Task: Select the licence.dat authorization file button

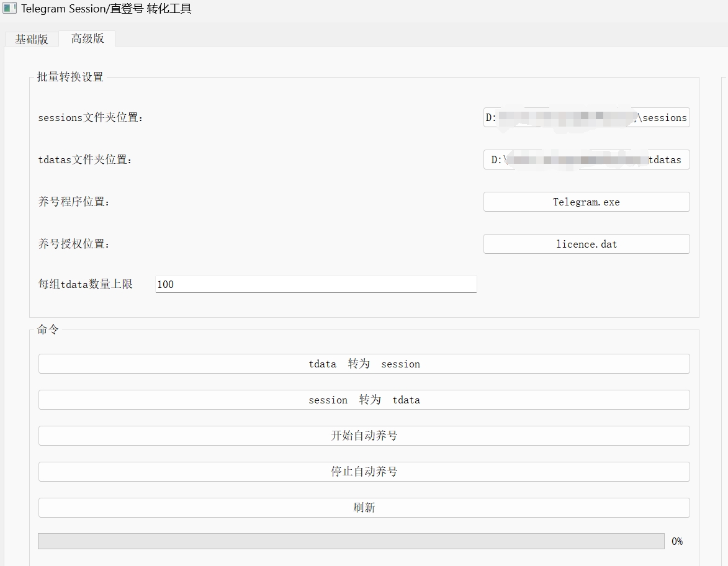Action: pos(586,244)
